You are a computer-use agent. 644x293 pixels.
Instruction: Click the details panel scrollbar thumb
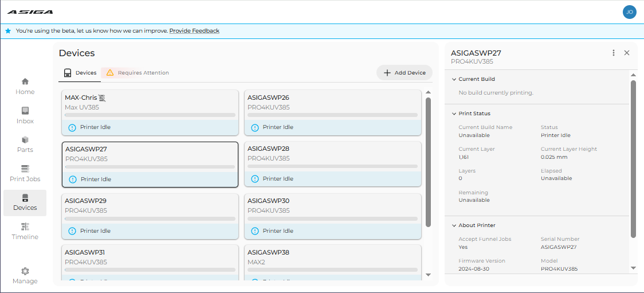(633, 159)
